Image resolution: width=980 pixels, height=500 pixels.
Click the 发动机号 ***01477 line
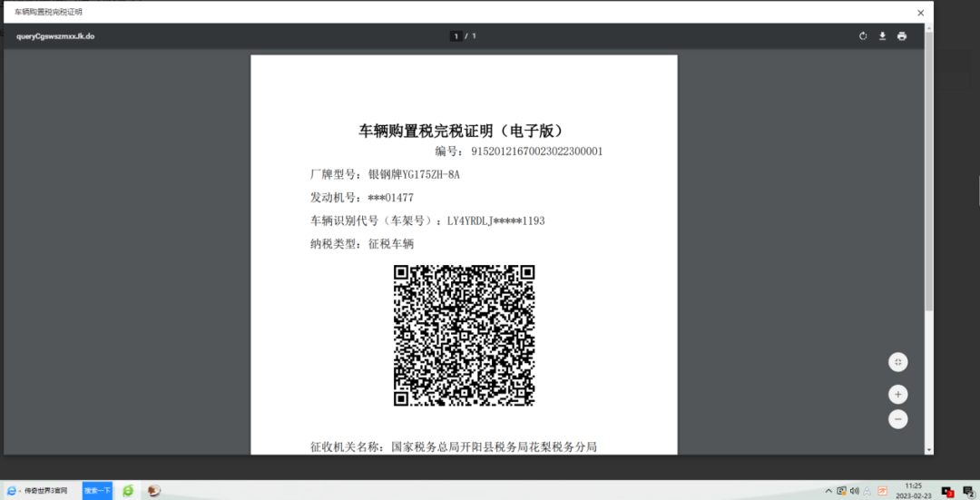362,198
